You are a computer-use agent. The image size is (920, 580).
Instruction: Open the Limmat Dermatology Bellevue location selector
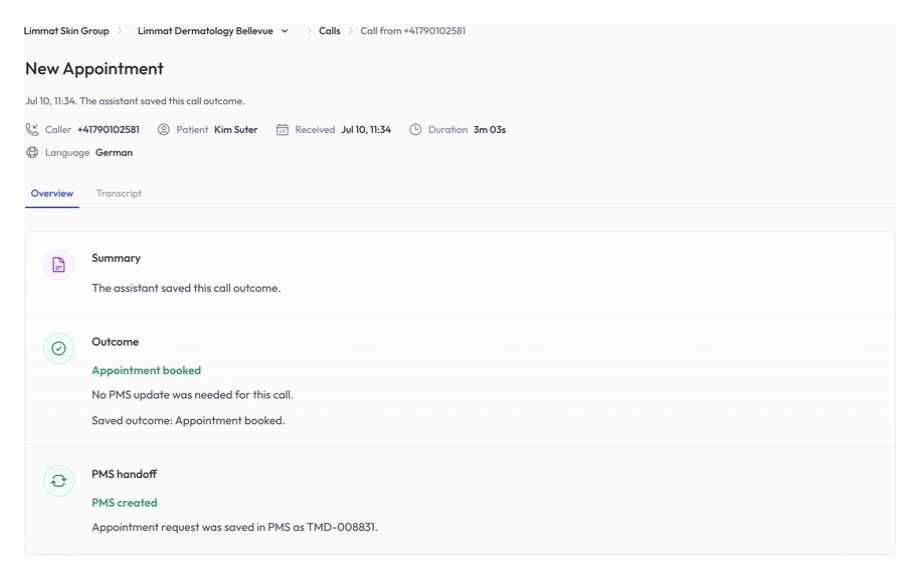coord(213,31)
